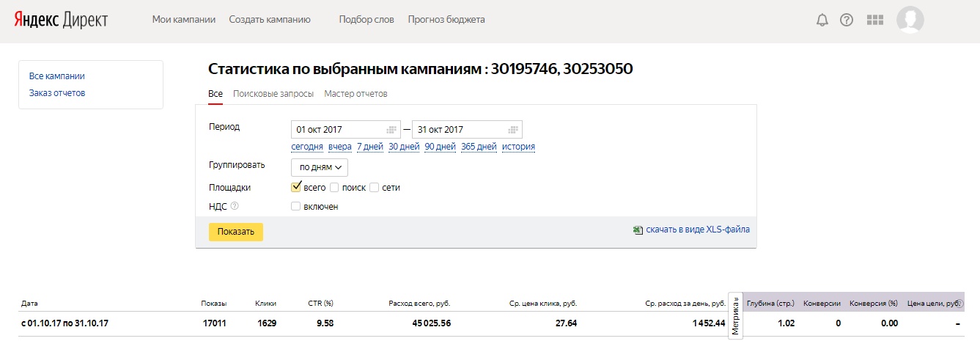Collapse the Метрика columns panel
Viewport: 980px width, 352px height.
coord(736,315)
